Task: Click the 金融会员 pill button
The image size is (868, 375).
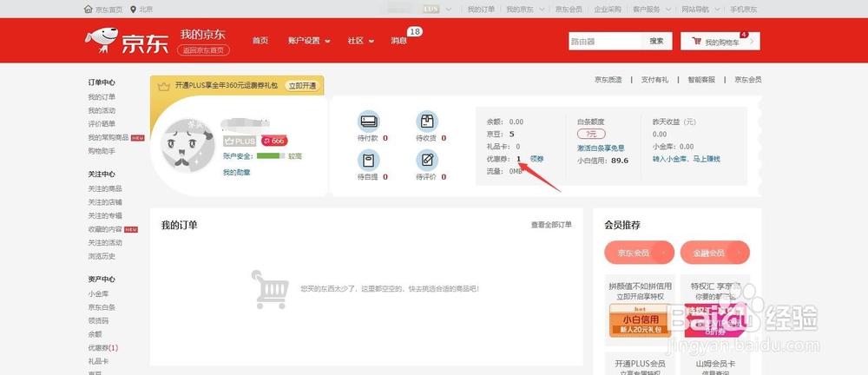Action: point(714,253)
